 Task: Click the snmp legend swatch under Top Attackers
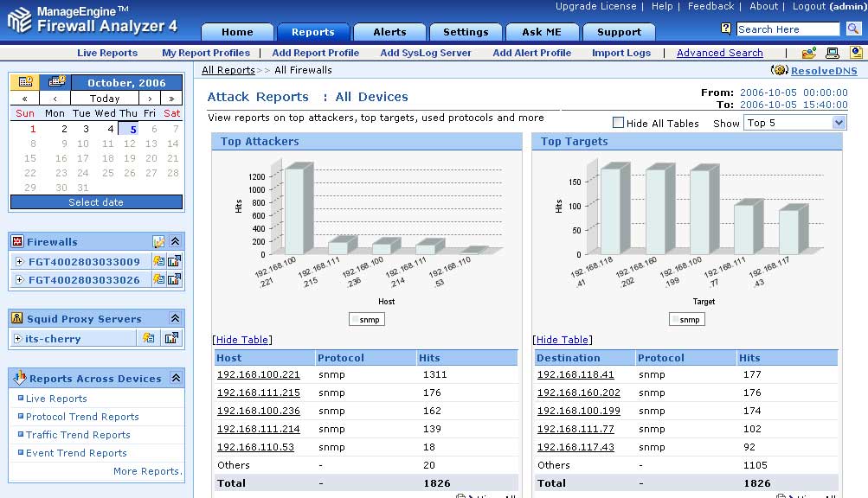tap(356, 320)
